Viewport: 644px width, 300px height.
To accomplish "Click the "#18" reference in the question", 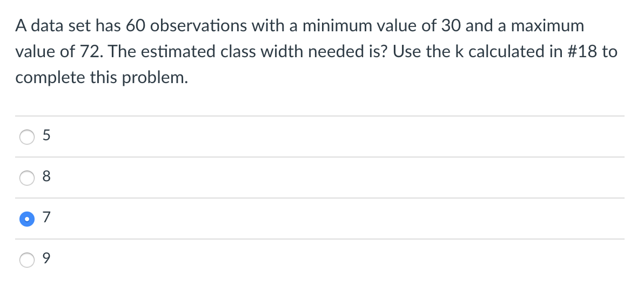I will pyautogui.click(x=583, y=52).
